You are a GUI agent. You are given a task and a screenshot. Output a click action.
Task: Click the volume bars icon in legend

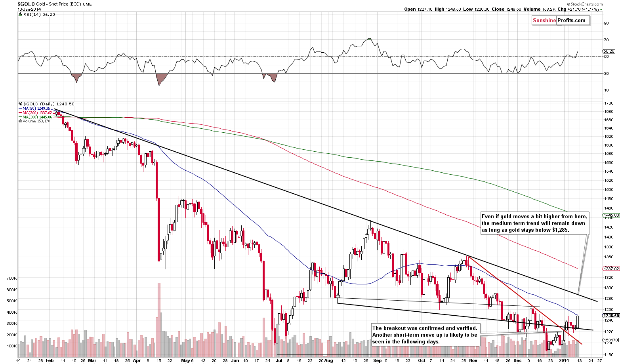pyautogui.click(x=20, y=121)
